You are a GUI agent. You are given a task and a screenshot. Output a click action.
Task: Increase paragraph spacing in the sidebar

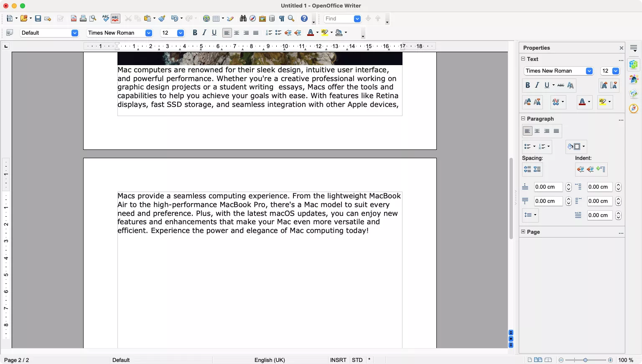tap(527, 169)
